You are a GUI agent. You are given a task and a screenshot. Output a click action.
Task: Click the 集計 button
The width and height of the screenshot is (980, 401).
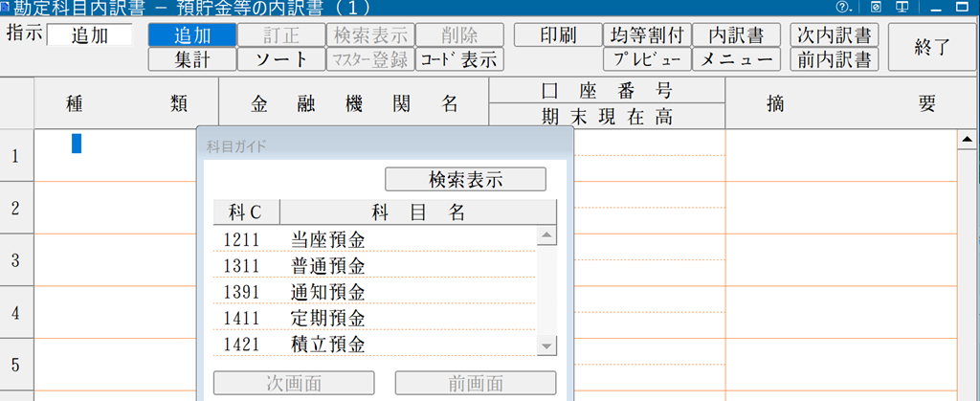point(191,59)
